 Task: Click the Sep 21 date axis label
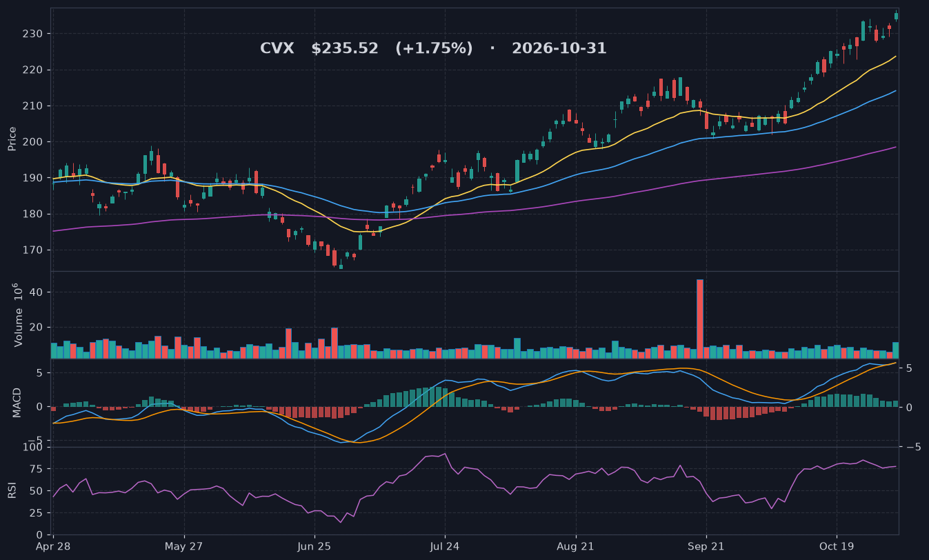[x=706, y=546]
